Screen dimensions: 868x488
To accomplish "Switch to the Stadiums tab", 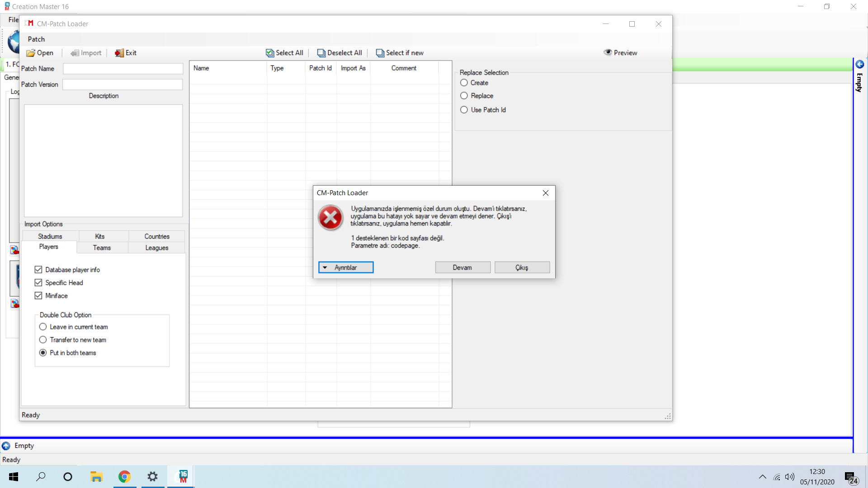I will coord(50,236).
